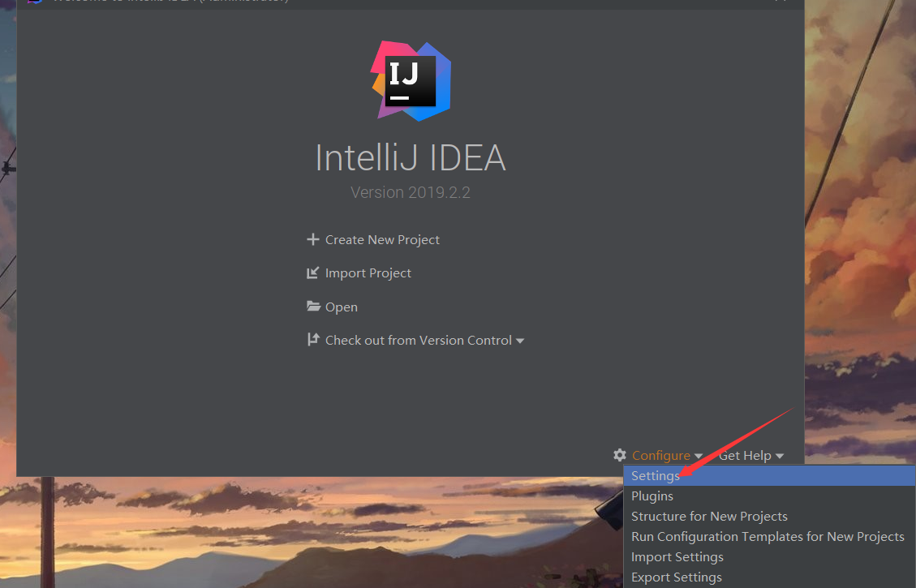Click the plus icon beside Create New Project
916x588 pixels.
(x=312, y=239)
